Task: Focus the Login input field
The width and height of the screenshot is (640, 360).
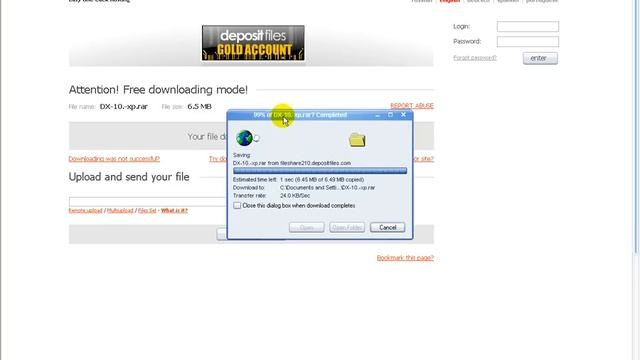Action: tap(527, 27)
